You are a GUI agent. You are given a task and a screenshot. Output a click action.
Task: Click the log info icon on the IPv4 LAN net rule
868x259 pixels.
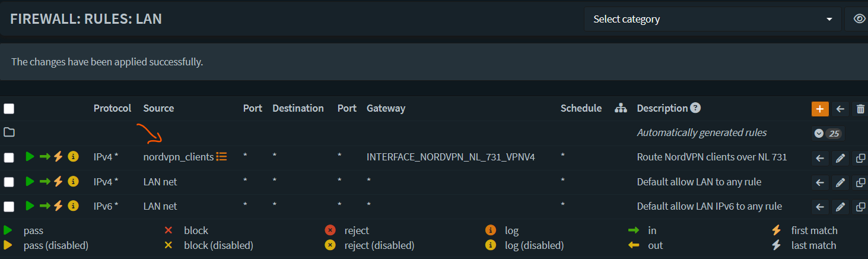(74, 181)
